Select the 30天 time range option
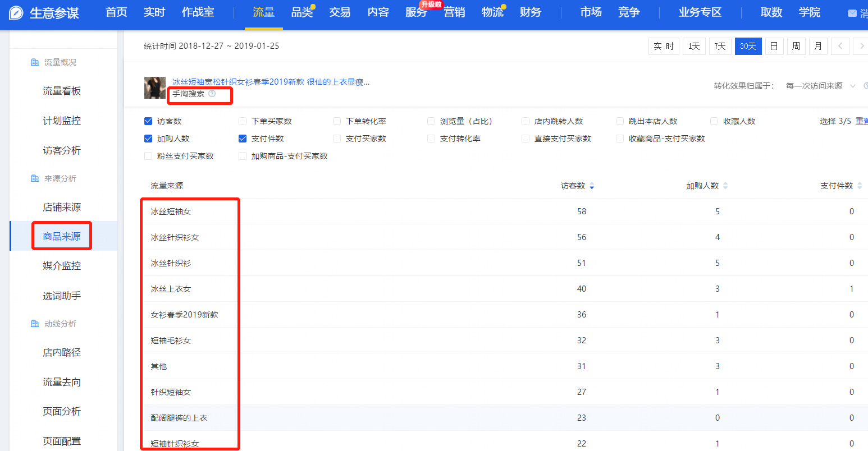 (748, 47)
